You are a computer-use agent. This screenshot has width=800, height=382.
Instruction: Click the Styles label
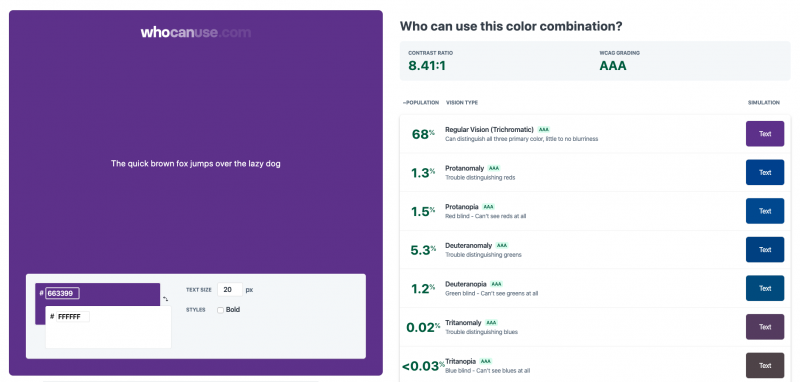(196, 310)
